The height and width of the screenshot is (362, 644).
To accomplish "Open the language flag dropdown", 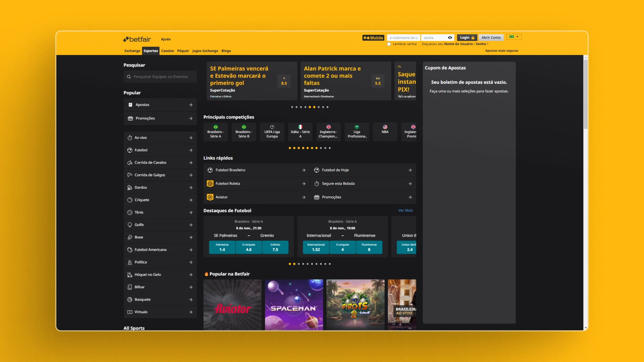I will point(514,37).
